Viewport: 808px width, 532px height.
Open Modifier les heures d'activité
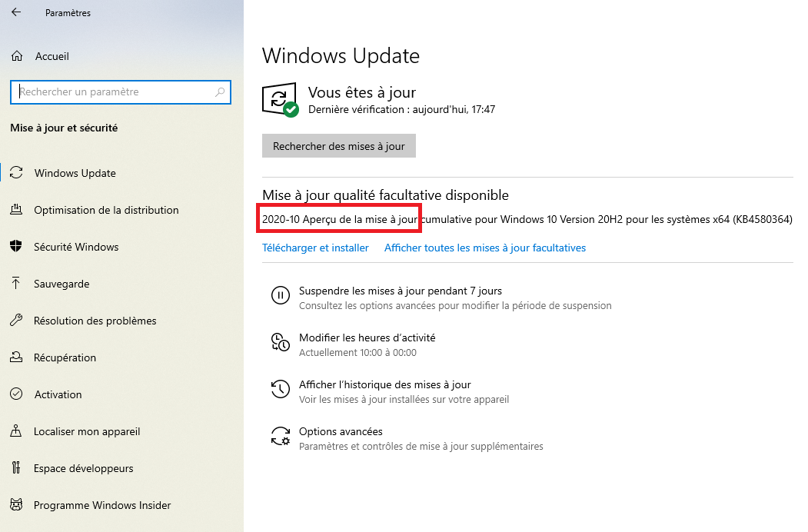(x=367, y=337)
